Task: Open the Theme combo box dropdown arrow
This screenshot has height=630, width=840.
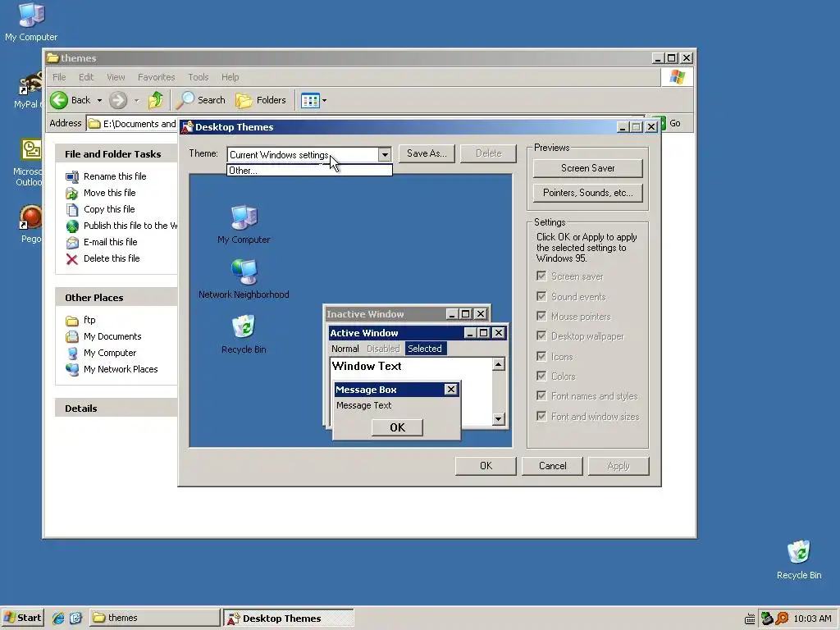Action: 385,155
